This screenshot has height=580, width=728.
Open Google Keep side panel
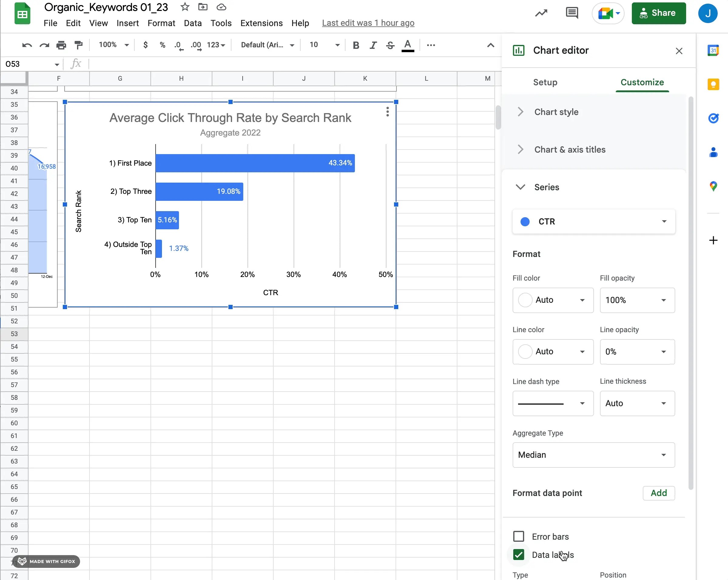713,84
